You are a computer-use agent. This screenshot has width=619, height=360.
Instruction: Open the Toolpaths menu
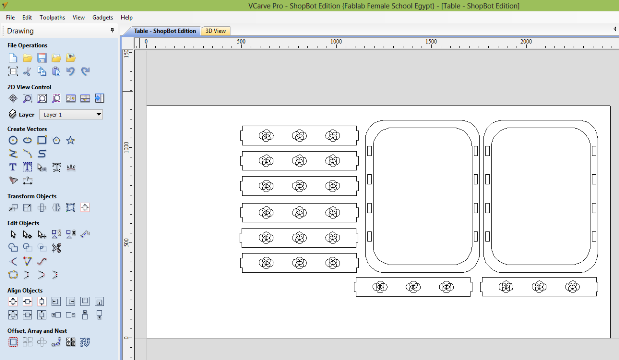(52, 17)
